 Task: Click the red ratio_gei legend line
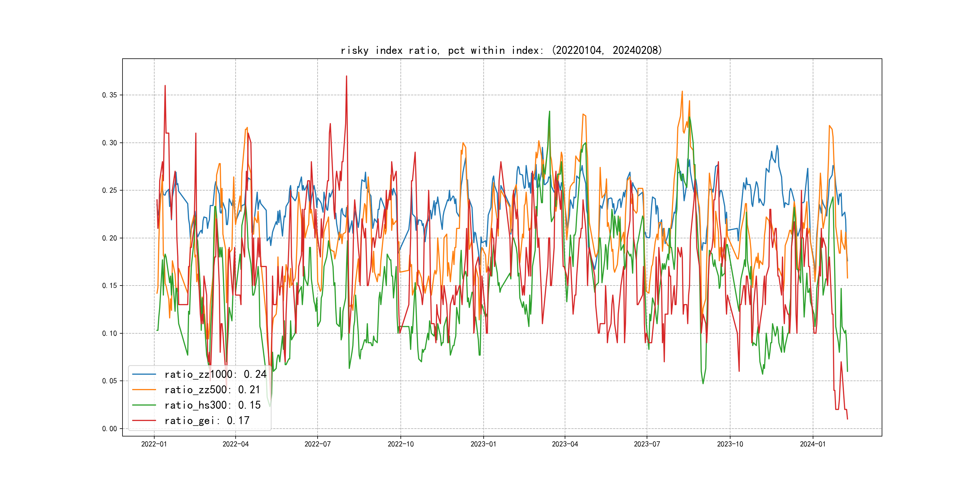coord(144,420)
